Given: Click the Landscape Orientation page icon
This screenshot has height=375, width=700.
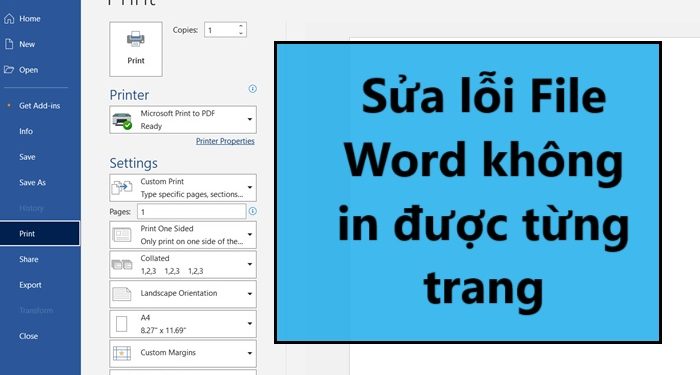Looking at the screenshot, I should 121,294.
